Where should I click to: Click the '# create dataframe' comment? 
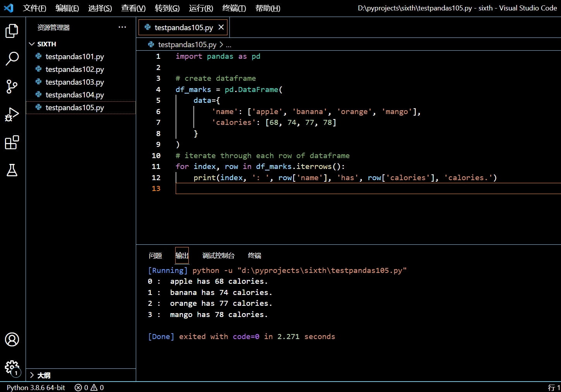pos(216,78)
